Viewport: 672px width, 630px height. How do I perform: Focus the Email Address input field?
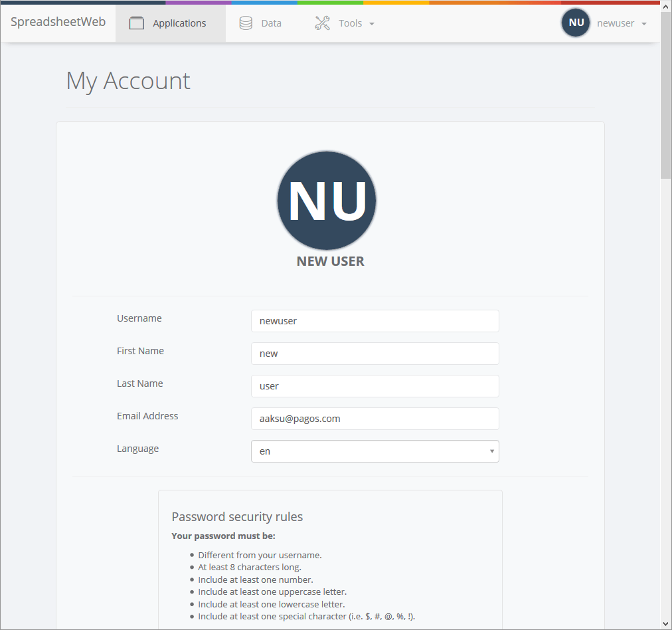point(375,419)
